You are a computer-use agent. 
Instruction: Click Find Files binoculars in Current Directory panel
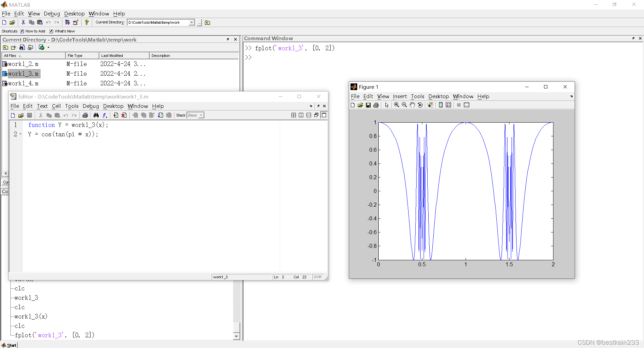point(22,47)
